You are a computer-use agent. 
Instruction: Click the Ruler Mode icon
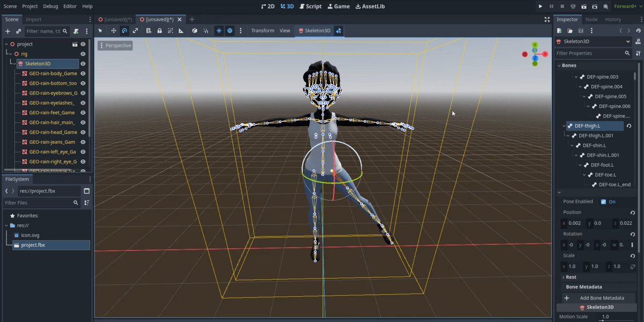(181, 31)
